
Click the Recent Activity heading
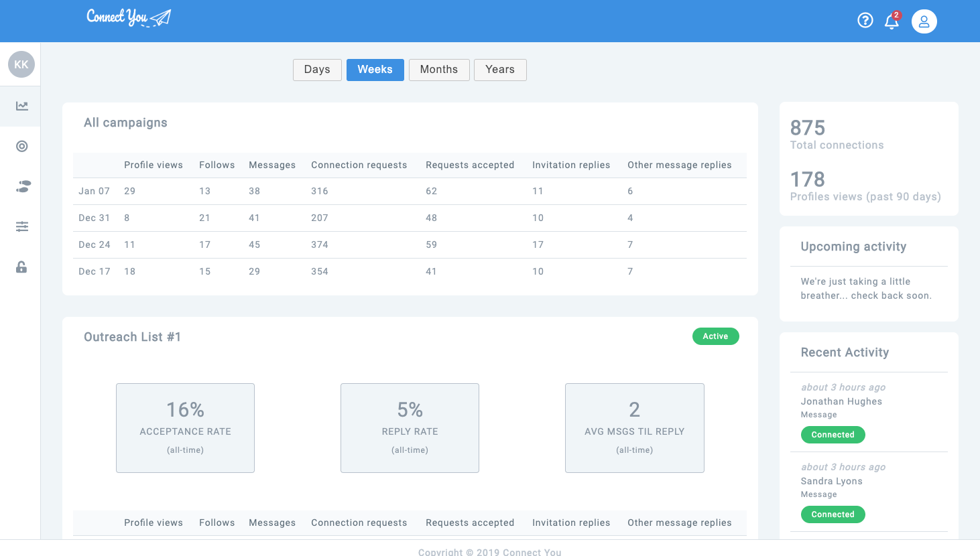[845, 352]
